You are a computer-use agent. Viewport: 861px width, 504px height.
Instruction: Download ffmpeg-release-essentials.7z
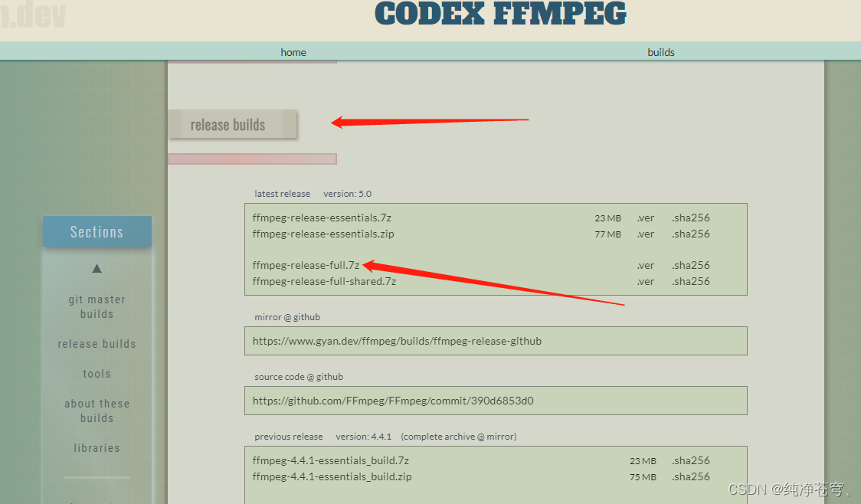pyautogui.click(x=322, y=218)
